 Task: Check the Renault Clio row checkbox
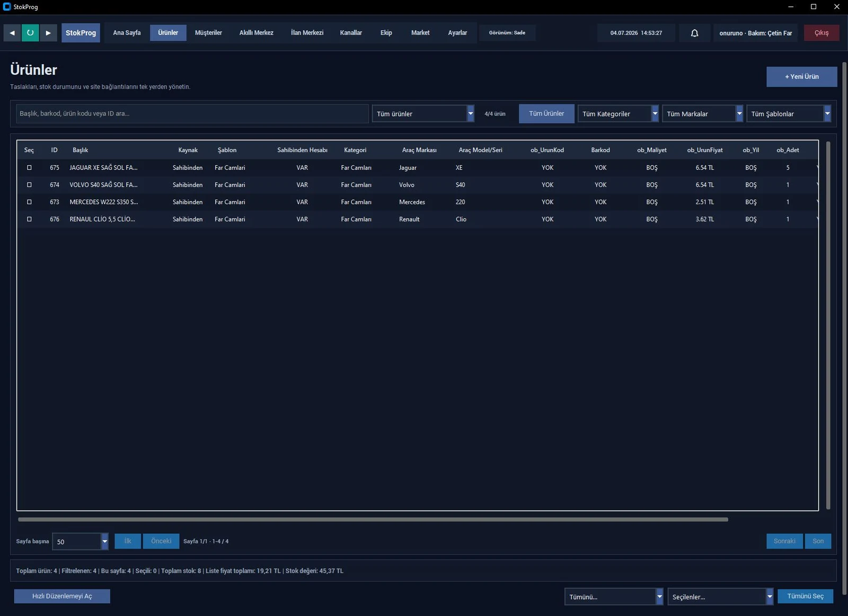click(29, 219)
